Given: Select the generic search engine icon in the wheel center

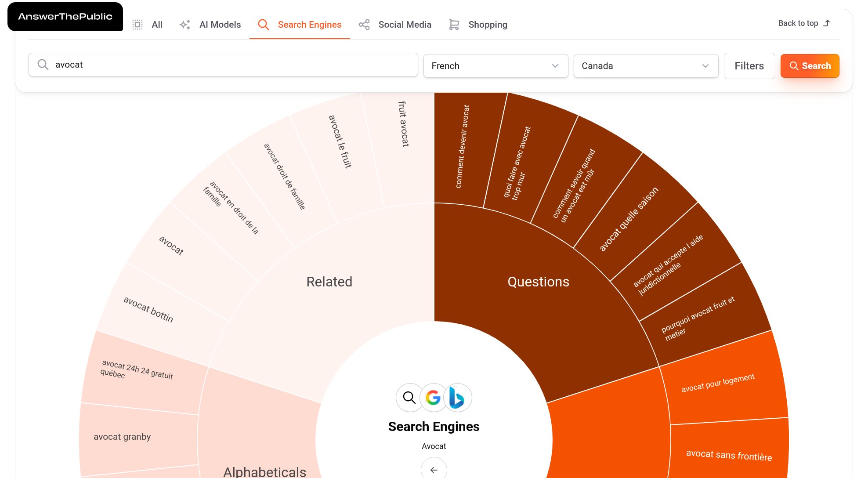Looking at the screenshot, I should pyautogui.click(x=409, y=398).
